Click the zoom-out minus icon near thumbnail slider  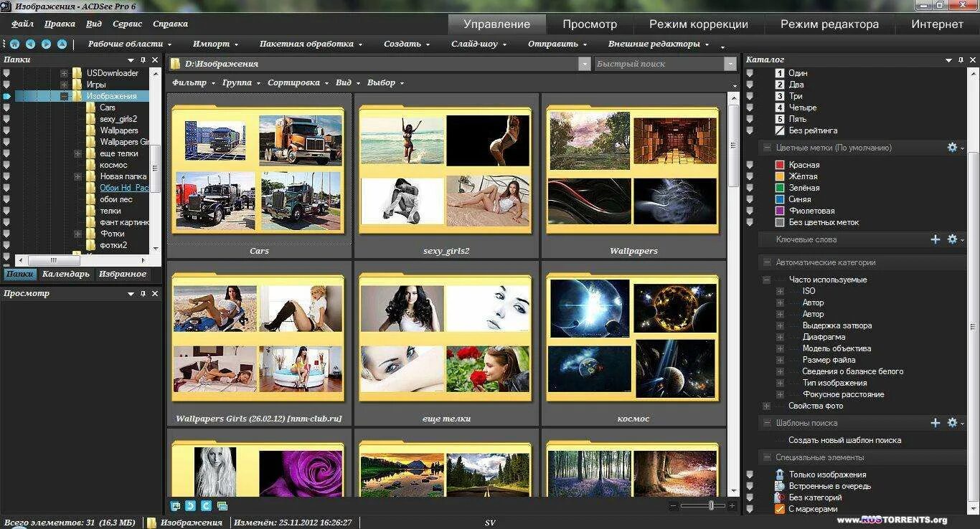tap(673, 505)
